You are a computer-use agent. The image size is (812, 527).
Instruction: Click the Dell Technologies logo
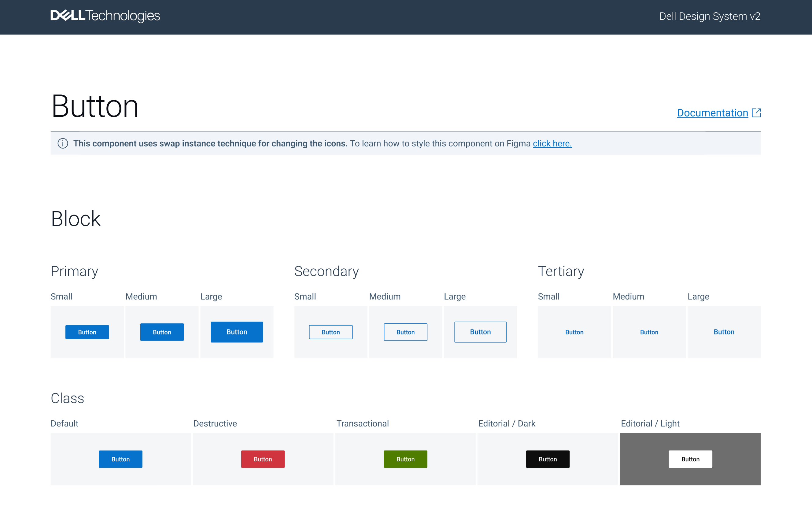(105, 16)
